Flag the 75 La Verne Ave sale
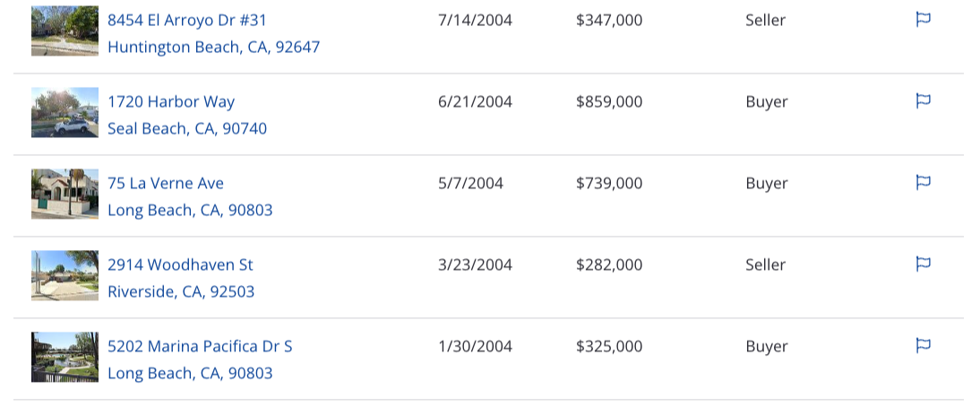 [924, 183]
